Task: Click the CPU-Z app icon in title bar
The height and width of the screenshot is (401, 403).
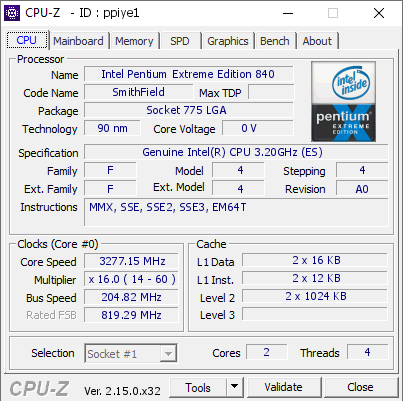Action: pyautogui.click(x=12, y=13)
